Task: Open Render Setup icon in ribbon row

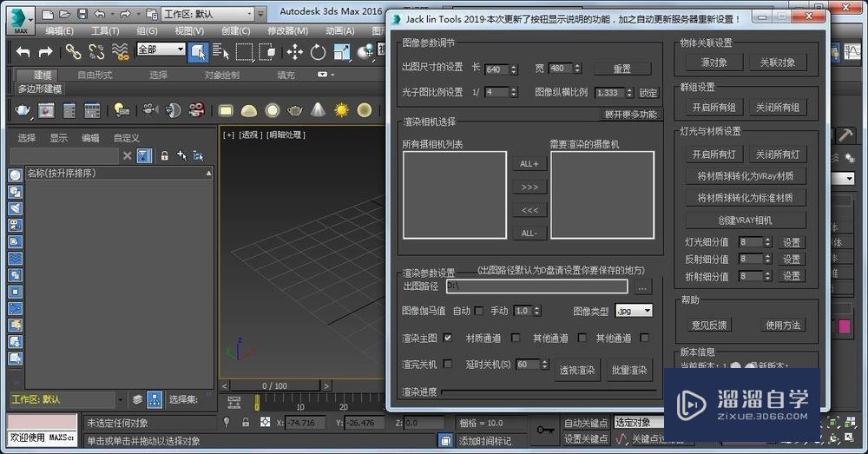Action: click(x=69, y=111)
